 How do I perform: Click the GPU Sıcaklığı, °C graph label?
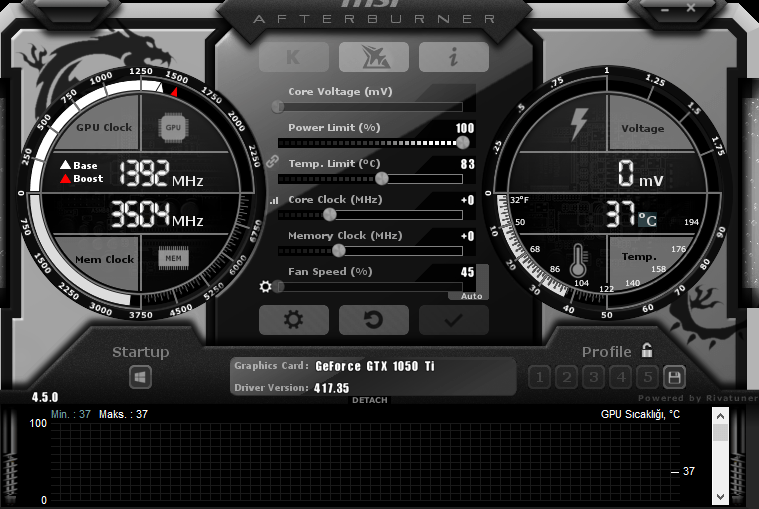640,414
